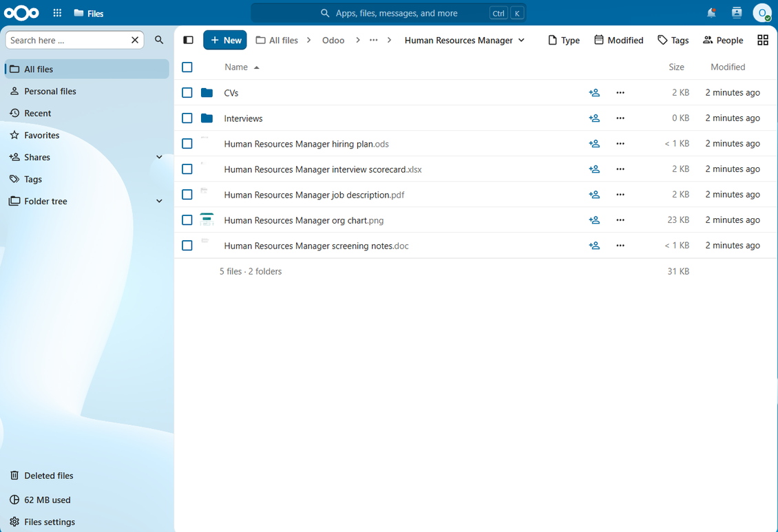
Task: Check the screening notes.doc checkbox
Action: (187, 246)
